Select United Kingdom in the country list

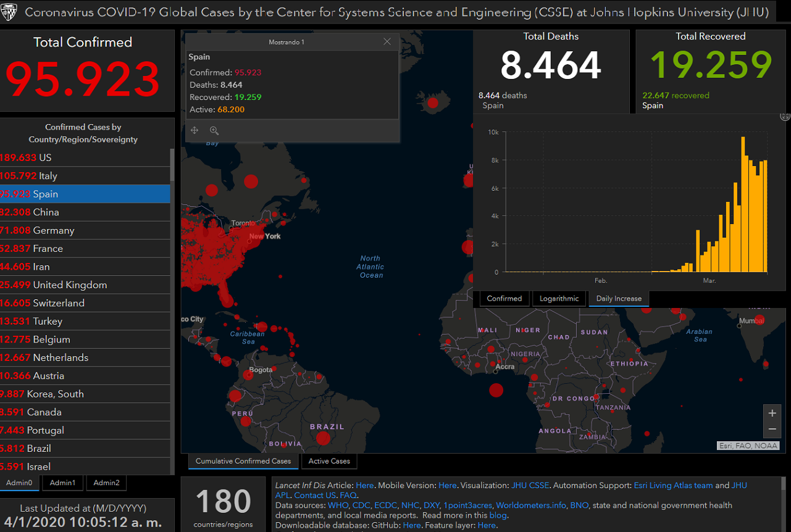click(x=85, y=285)
